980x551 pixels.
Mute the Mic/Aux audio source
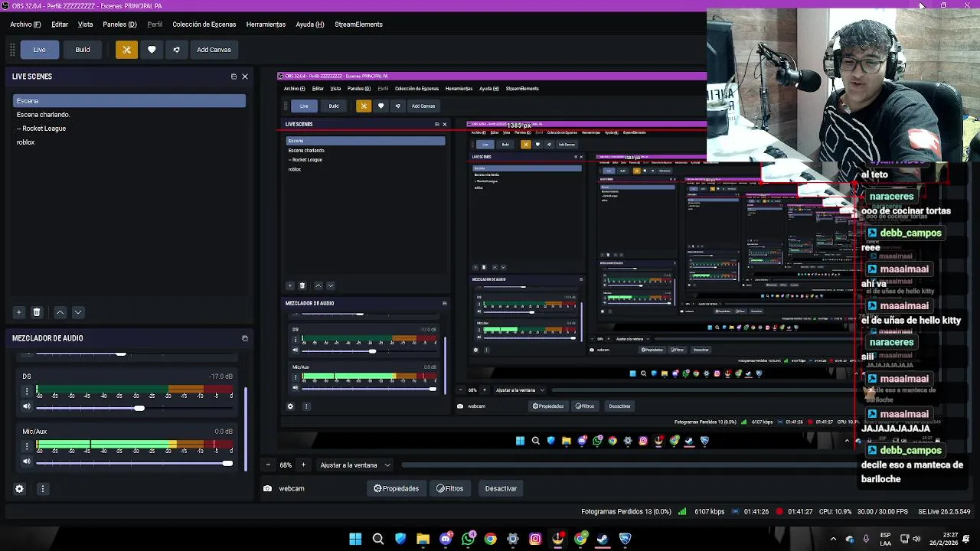click(27, 462)
